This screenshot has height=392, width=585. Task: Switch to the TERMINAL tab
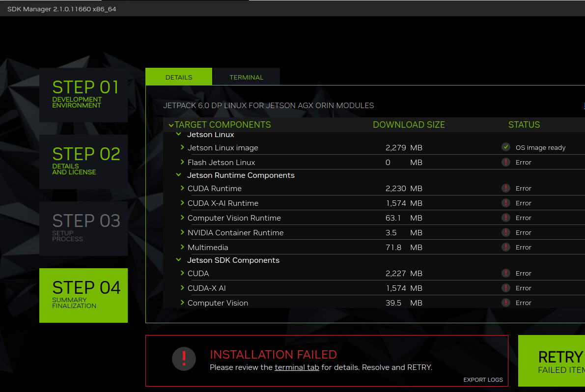(x=246, y=77)
